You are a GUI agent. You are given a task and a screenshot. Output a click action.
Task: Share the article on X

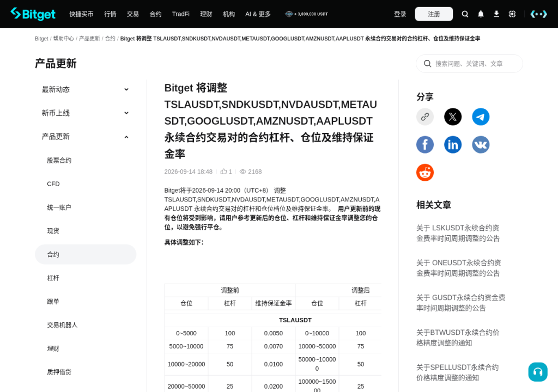453,117
